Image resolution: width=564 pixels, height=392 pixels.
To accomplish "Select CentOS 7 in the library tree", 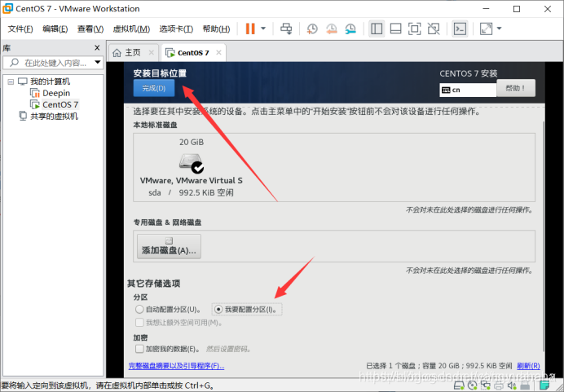I will 60,104.
